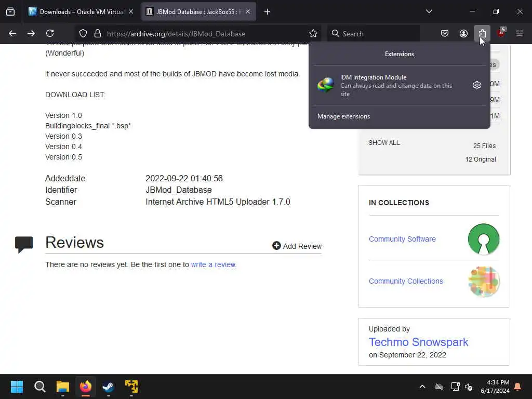Open the IDM Integration Module settings gear

pos(477,85)
